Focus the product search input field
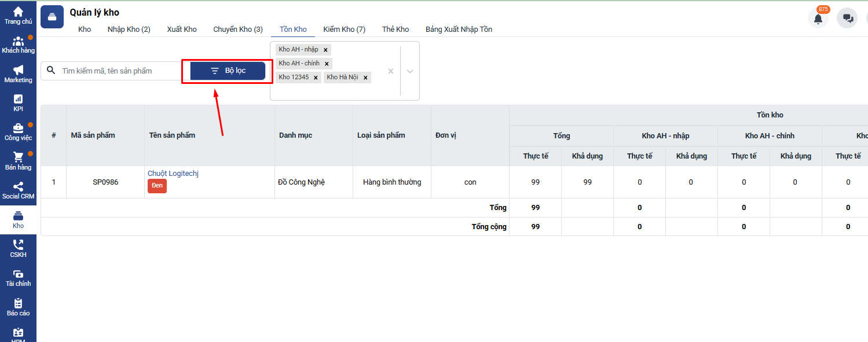Image resolution: width=868 pixels, height=342 pixels. click(x=119, y=71)
